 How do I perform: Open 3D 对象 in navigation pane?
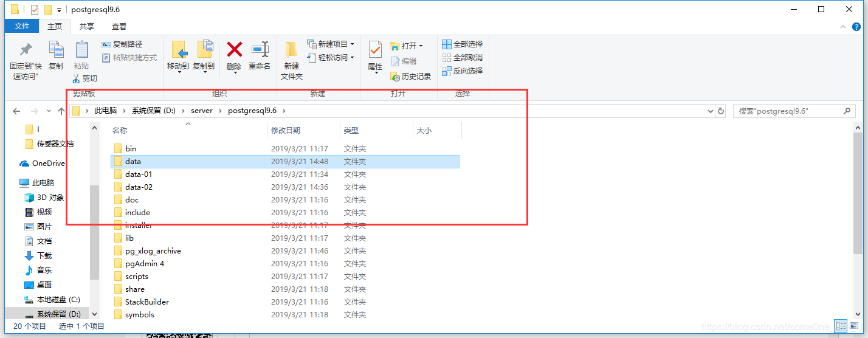click(44, 197)
